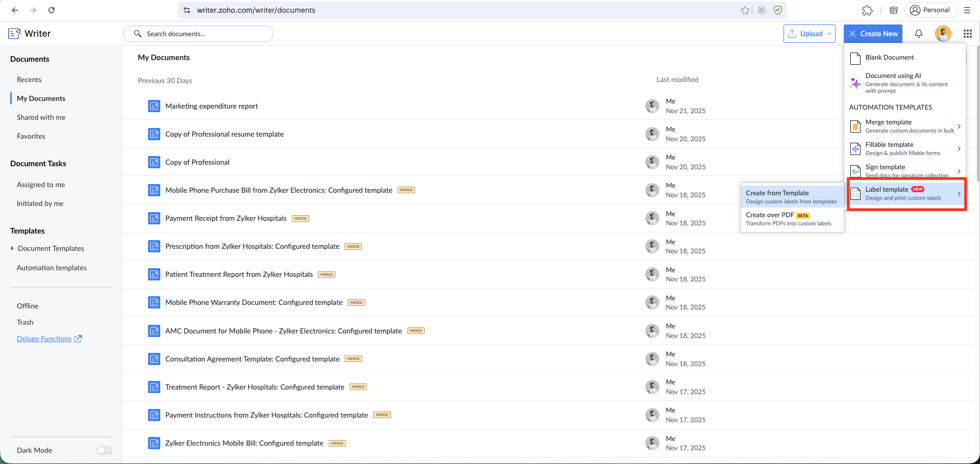Go to Shared with me
The width and height of the screenshot is (980, 464).
point(41,117)
